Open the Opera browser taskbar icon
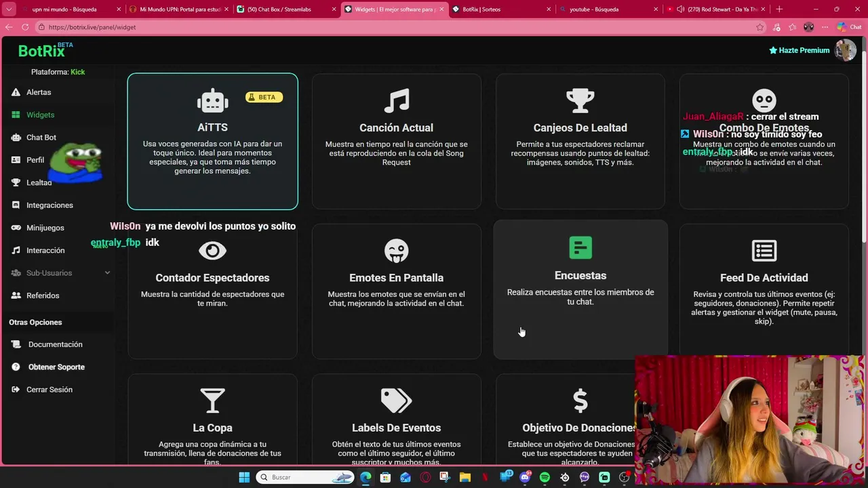This screenshot has height=488, width=868. (425, 477)
